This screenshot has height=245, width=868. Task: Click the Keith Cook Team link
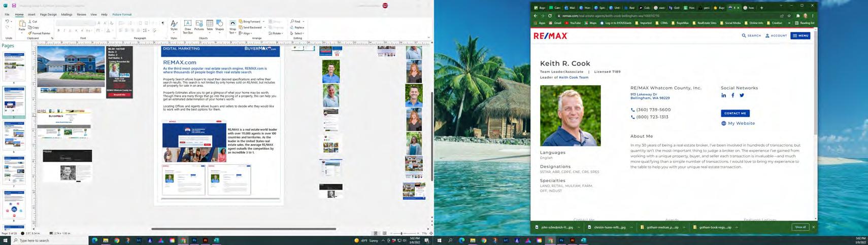click(574, 78)
